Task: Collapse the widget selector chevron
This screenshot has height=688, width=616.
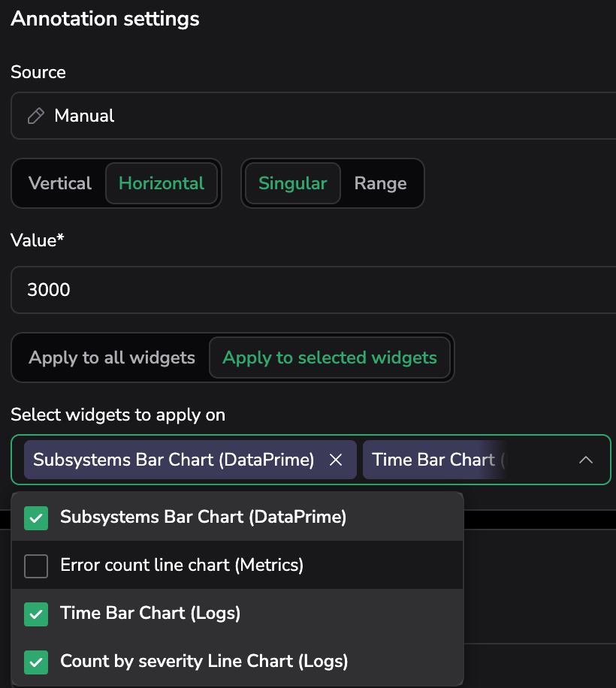Action: click(586, 460)
